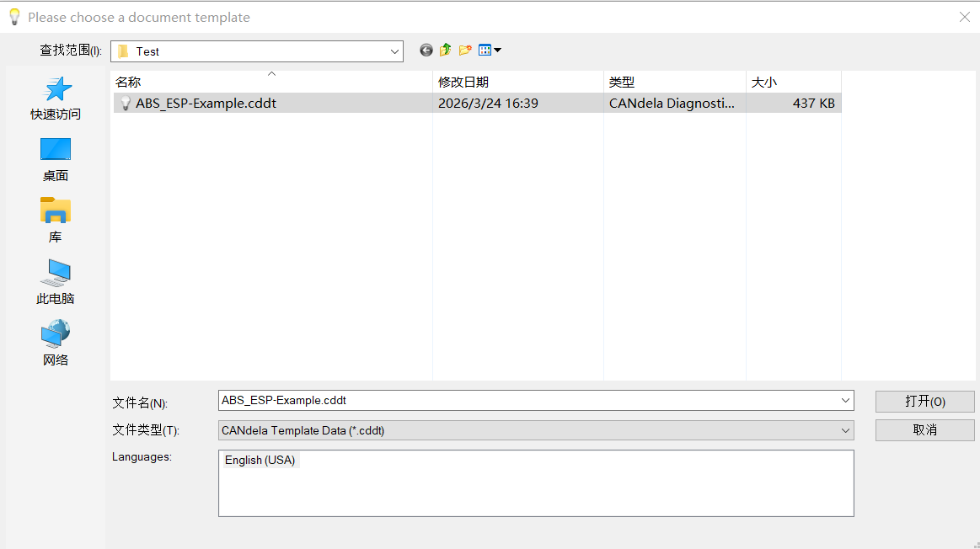Open the 文件类型 CANdela Template Data dropdown

coord(536,430)
